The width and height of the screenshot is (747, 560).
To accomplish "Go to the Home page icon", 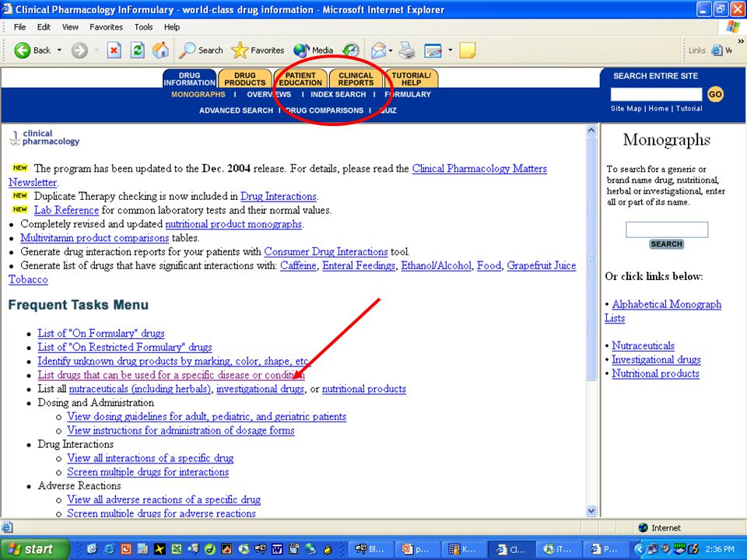I will pyautogui.click(x=160, y=50).
